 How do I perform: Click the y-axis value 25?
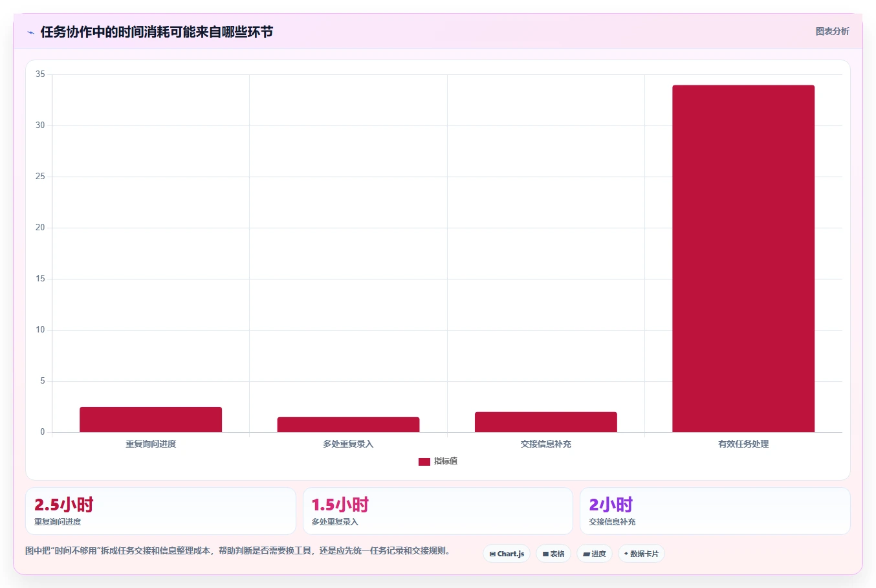(40, 177)
